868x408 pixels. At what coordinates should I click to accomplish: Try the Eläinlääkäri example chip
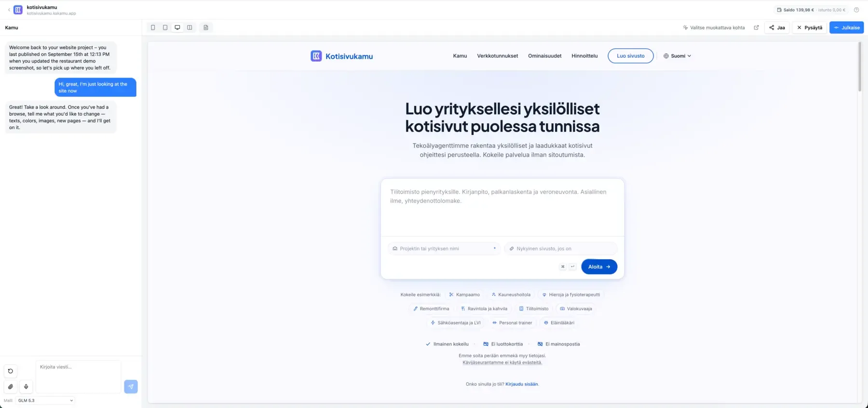[559, 323]
